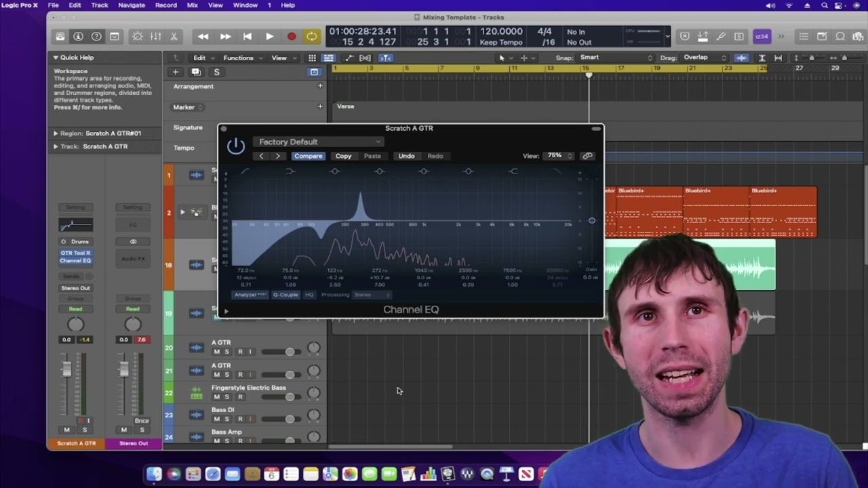Open the Snap Smart dropdown
The image size is (868, 488).
pos(616,58)
